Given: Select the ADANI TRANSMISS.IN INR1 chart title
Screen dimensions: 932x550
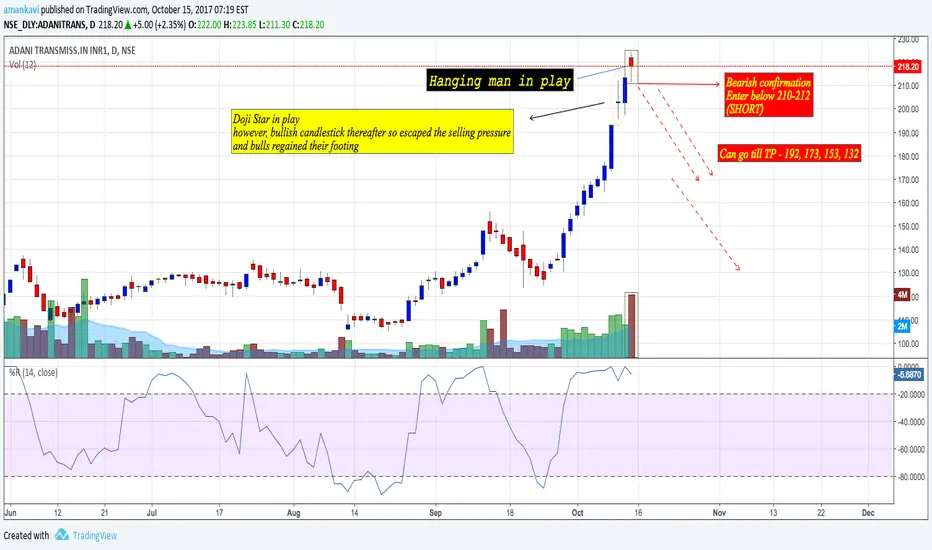Looking at the screenshot, I should [72, 51].
